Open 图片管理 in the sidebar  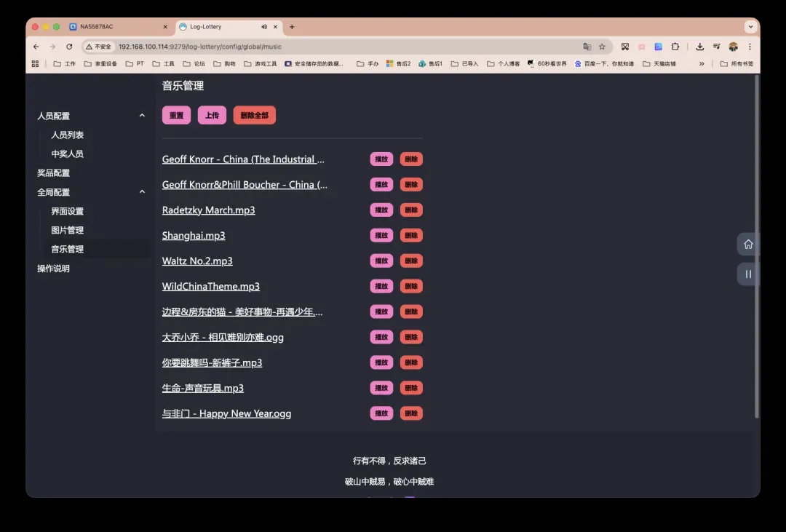(x=67, y=230)
